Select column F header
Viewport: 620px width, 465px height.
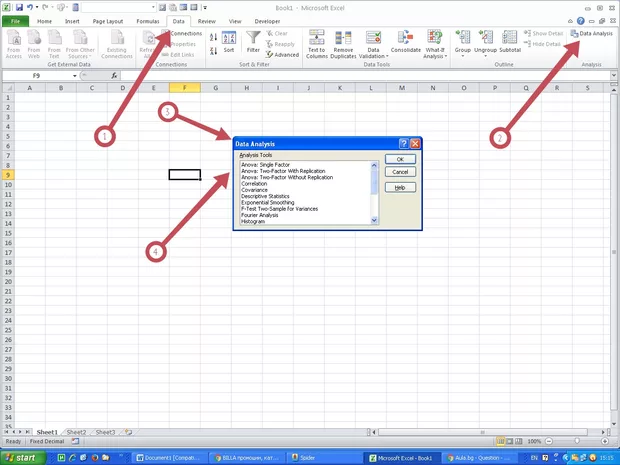(185, 88)
